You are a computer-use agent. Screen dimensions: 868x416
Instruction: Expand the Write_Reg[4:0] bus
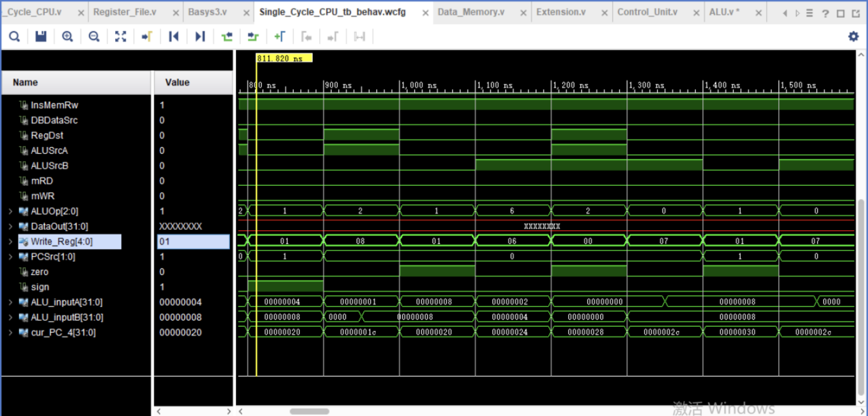pyautogui.click(x=10, y=242)
